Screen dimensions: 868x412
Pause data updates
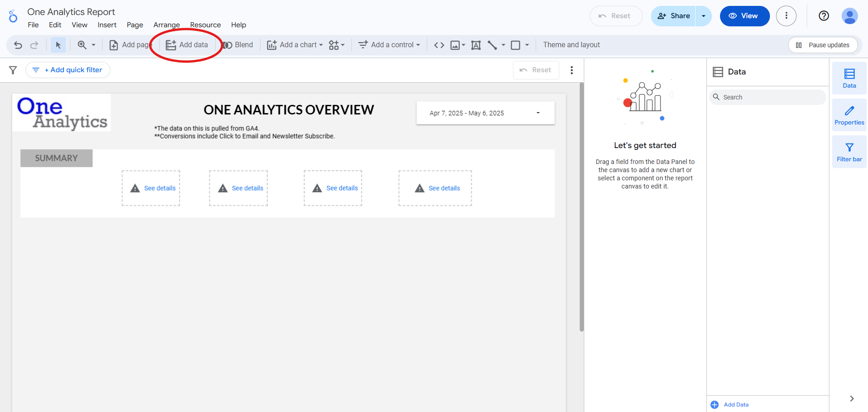coord(823,45)
